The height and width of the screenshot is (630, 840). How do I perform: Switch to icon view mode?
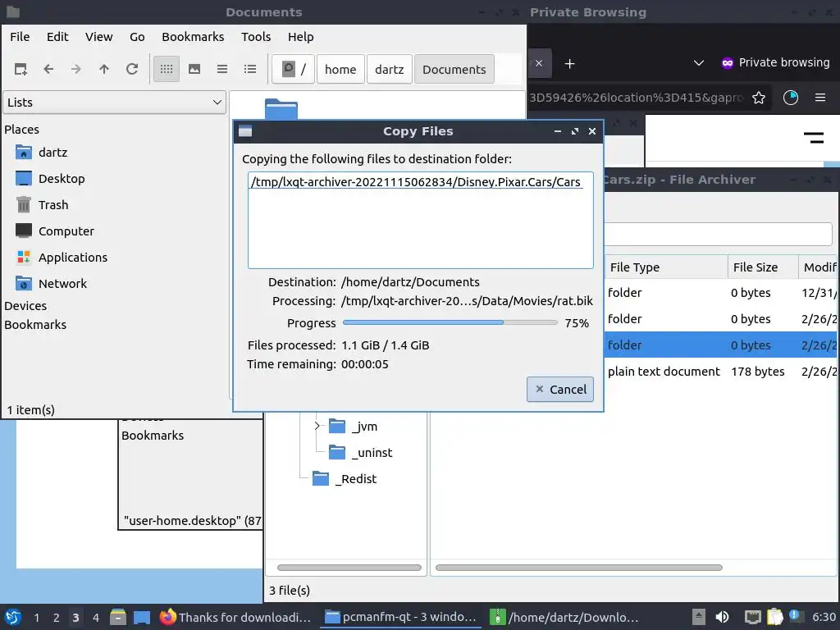click(x=167, y=69)
